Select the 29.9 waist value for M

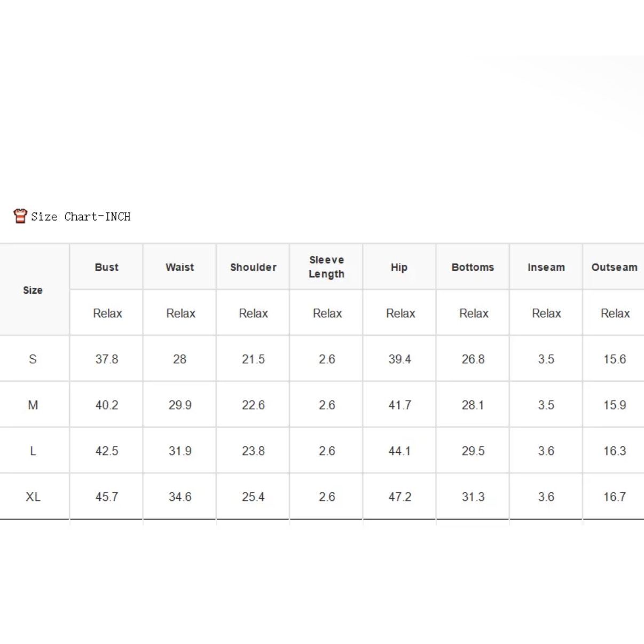(x=180, y=405)
